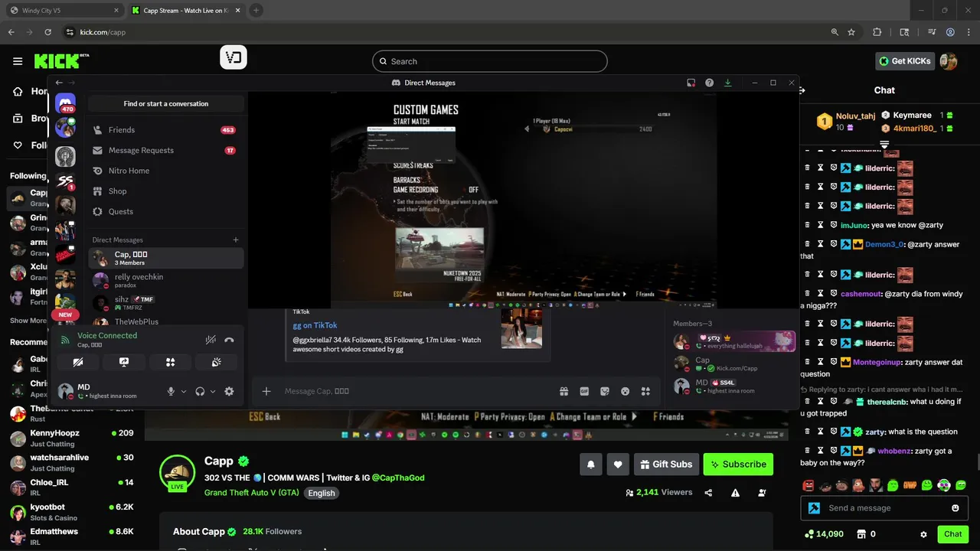The width and height of the screenshot is (980, 551).
Task: Open Discord help question mark icon
Action: pos(710,83)
